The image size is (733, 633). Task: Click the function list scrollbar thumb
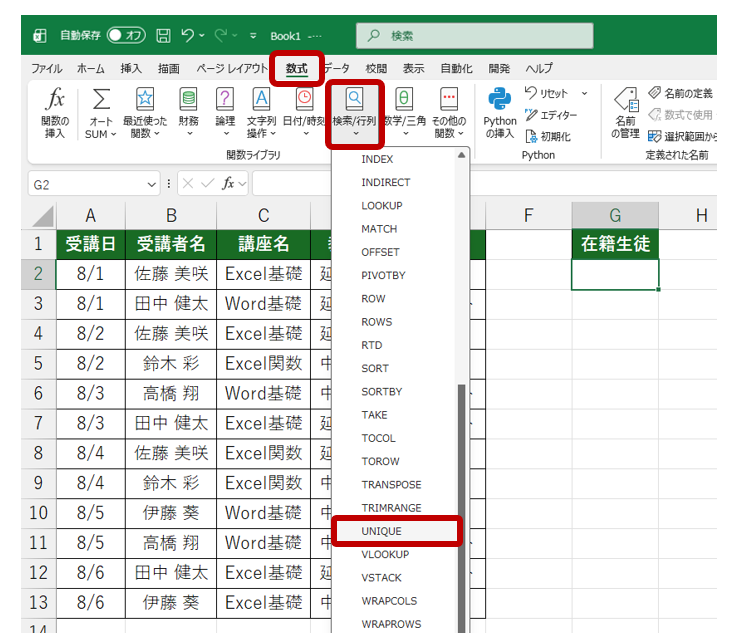click(461, 509)
